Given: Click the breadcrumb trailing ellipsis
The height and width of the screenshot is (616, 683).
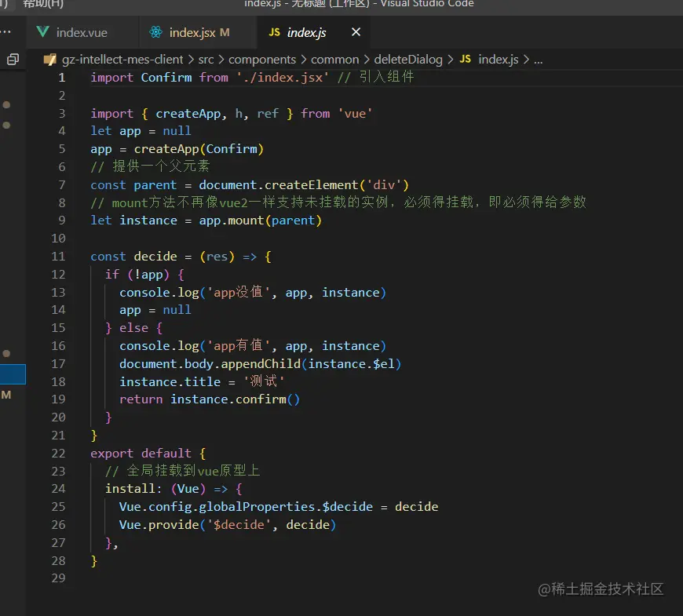Looking at the screenshot, I should click(x=539, y=60).
